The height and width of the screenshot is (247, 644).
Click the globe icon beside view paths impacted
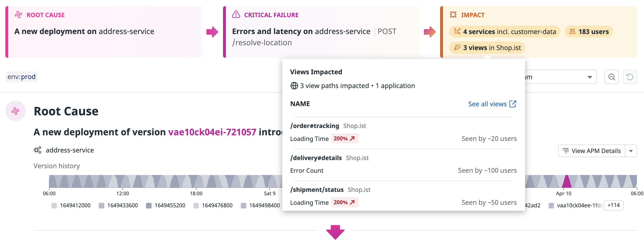pos(294,86)
